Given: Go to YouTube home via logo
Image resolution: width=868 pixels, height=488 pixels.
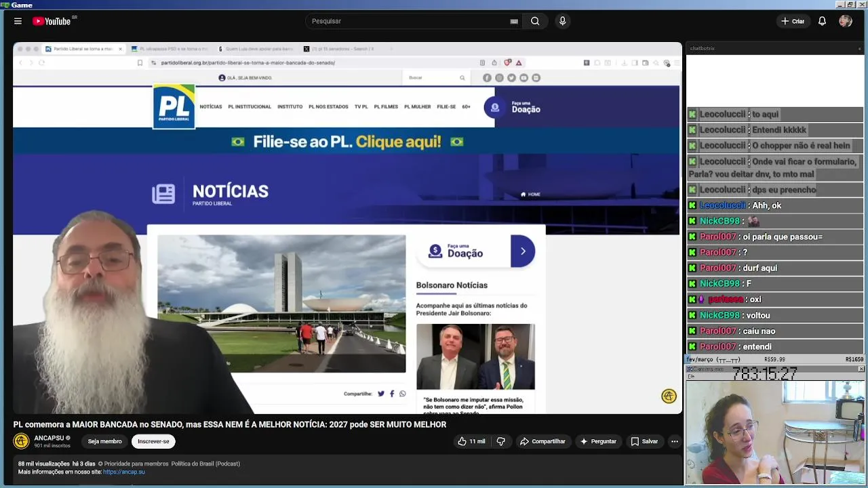Looking at the screenshot, I should pyautogui.click(x=52, y=21).
